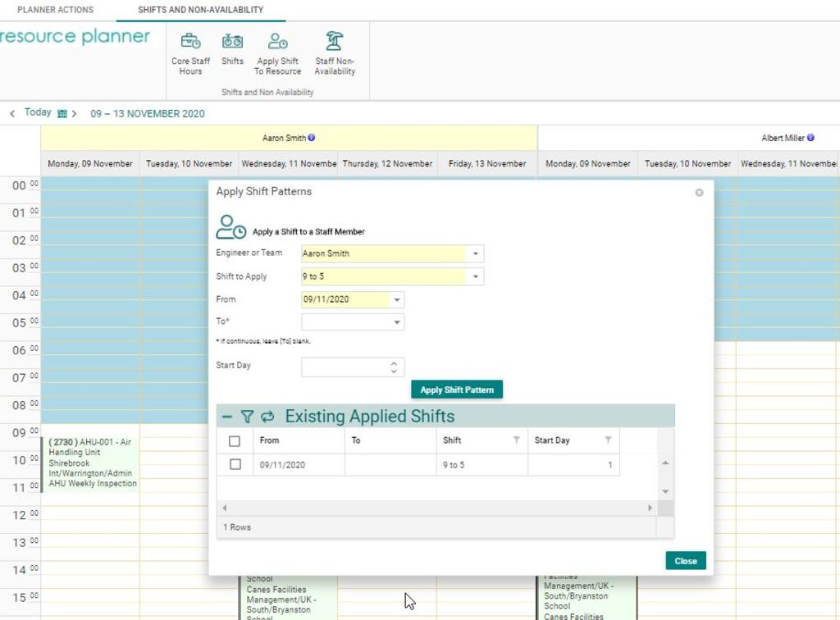Screen dimensions: 840x620
Task: Select Shifts and Non-Availability tab
Action: coord(201,10)
